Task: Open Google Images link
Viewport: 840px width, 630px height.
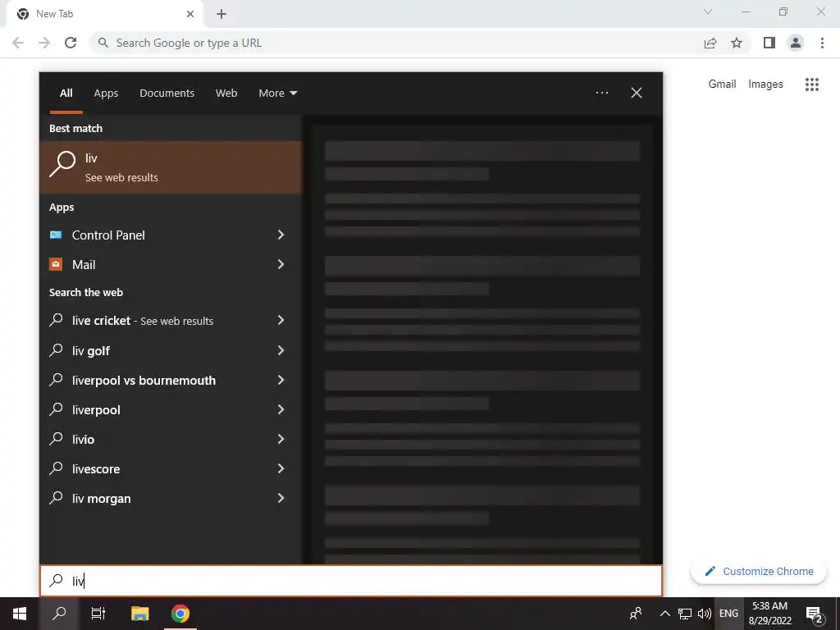Action: point(765,84)
